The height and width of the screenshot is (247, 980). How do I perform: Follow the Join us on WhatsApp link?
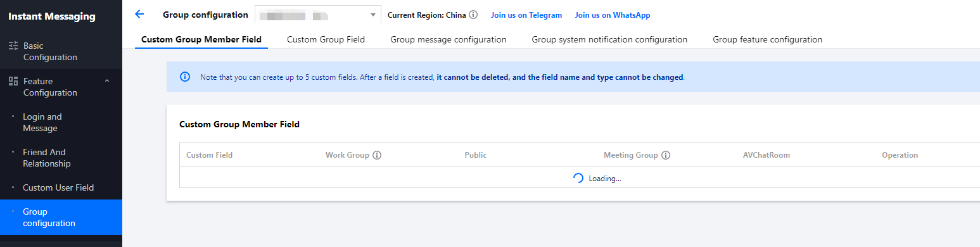[613, 15]
